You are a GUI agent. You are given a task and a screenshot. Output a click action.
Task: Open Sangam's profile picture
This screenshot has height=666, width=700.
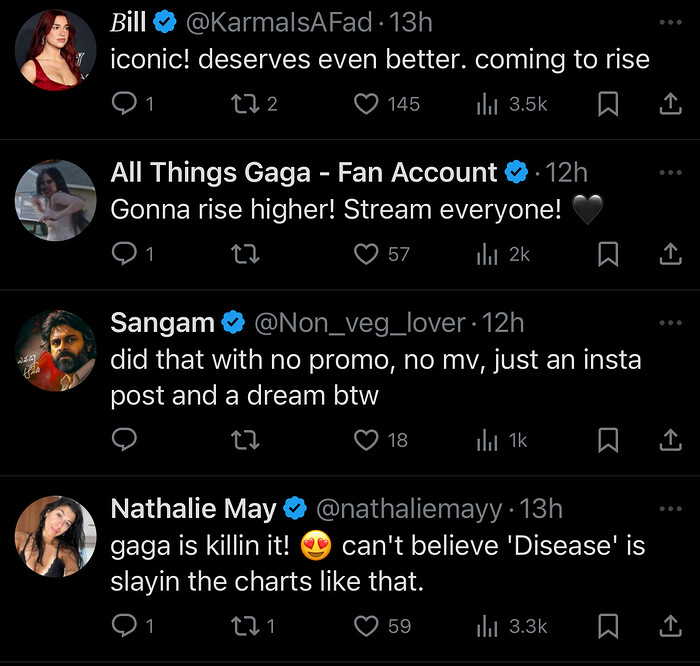(56, 350)
